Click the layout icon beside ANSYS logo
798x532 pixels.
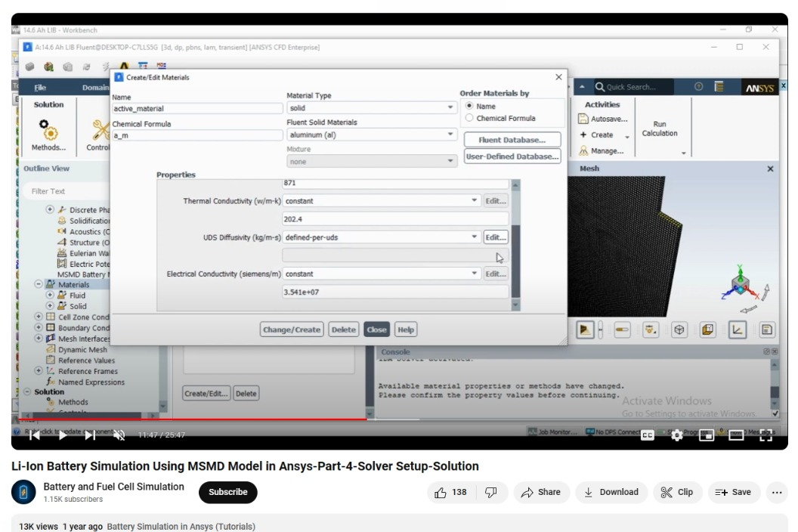pyautogui.click(x=719, y=87)
